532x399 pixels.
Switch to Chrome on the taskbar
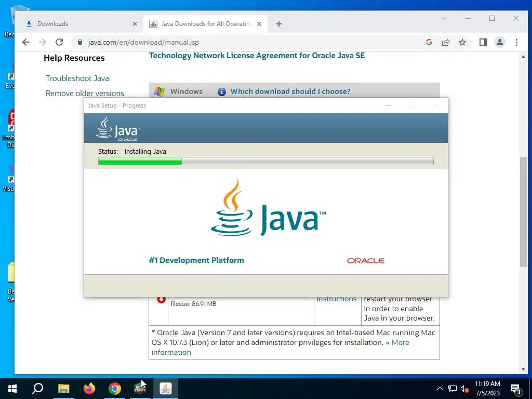(x=115, y=389)
